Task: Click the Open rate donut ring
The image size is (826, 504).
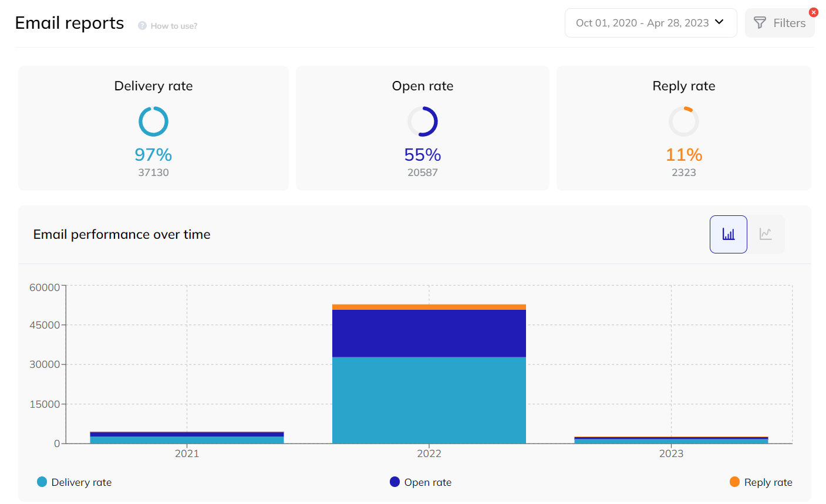Action: (423, 121)
